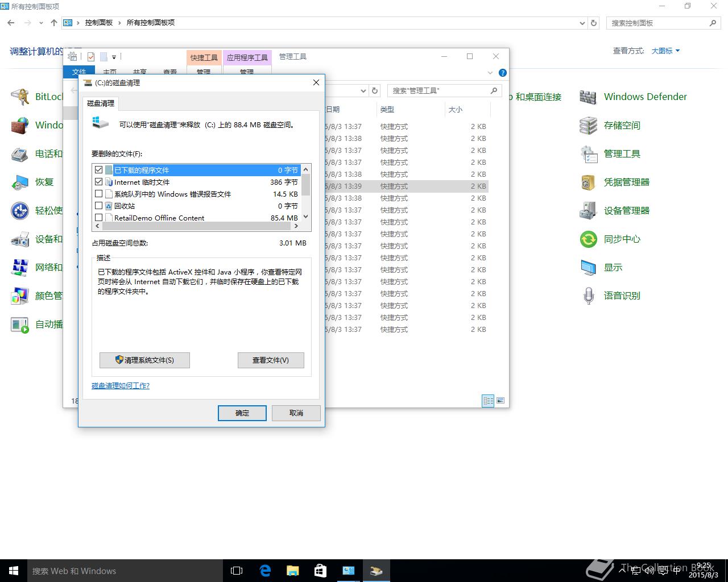Go up one level in control panel
This screenshot has width=728, height=582.
[54, 23]
